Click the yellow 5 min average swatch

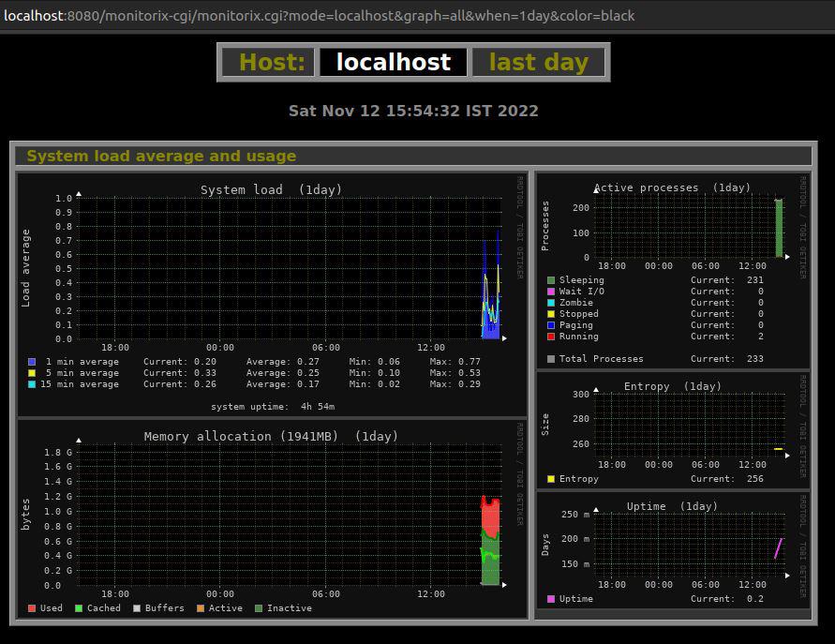[x=32, y=373]
